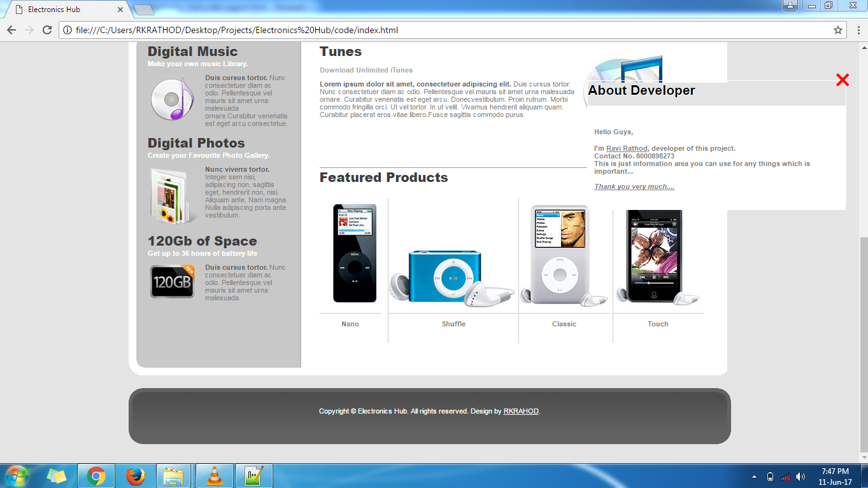Click the scrollbar down arrow
868x488 pixels.
[864, 457]
